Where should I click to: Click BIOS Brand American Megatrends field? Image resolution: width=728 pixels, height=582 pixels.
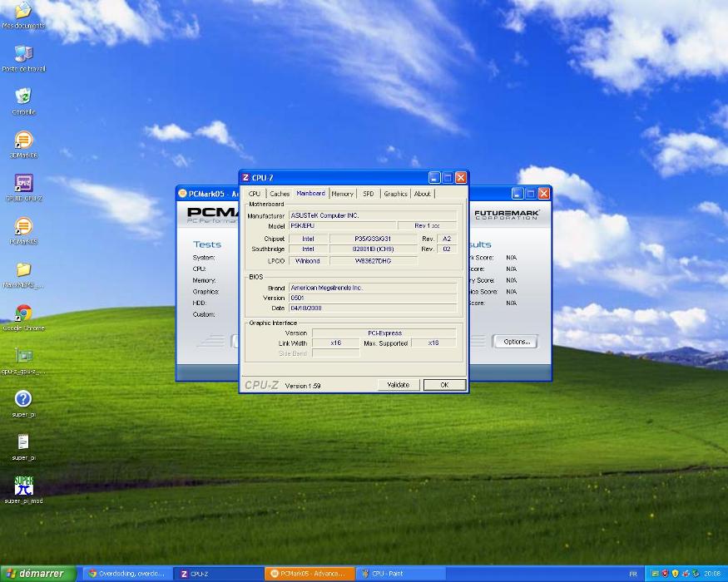pos(373,288)
